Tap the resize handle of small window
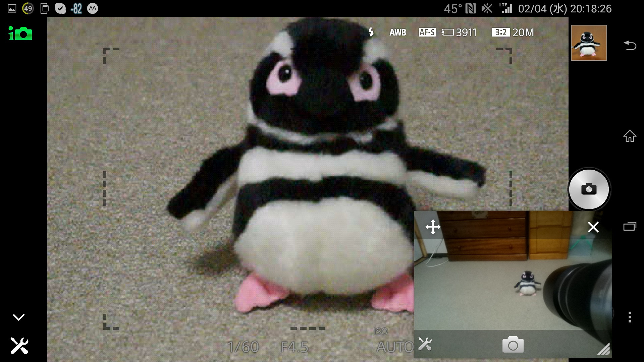Viewport: 644px width, 362px height. click(604, 349)
